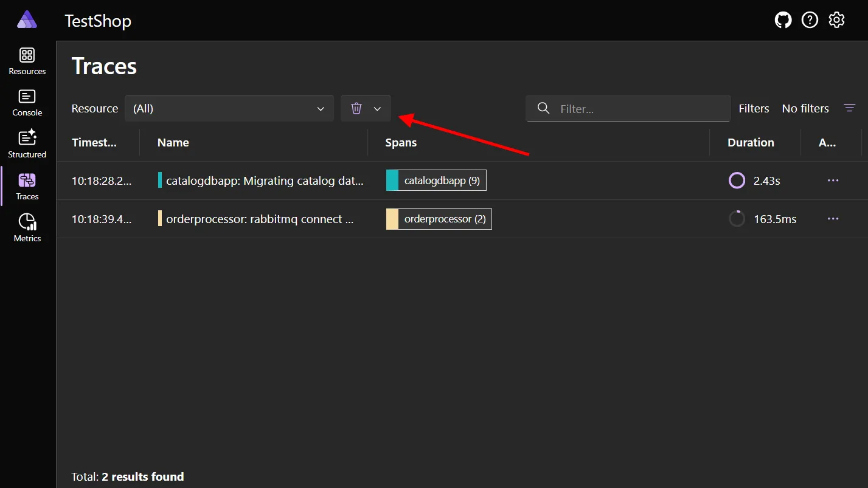868x488 pixels.
Task: Open the dashboard settings gear
Action: (x=836, y=19)
